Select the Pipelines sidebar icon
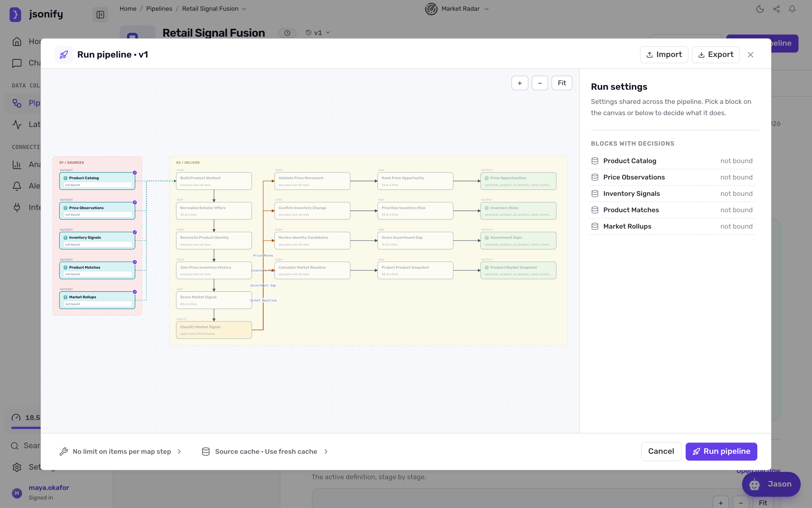This screenshot has width=812, height=508. click(17, 103)
